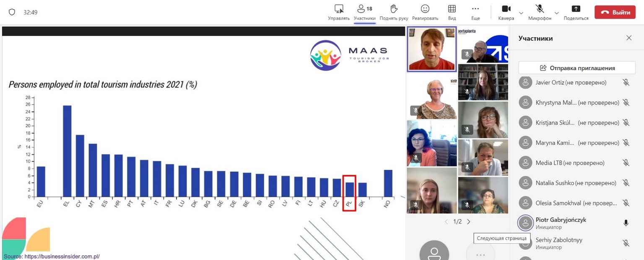Go to previous video gallery page

tap(446, 221)
